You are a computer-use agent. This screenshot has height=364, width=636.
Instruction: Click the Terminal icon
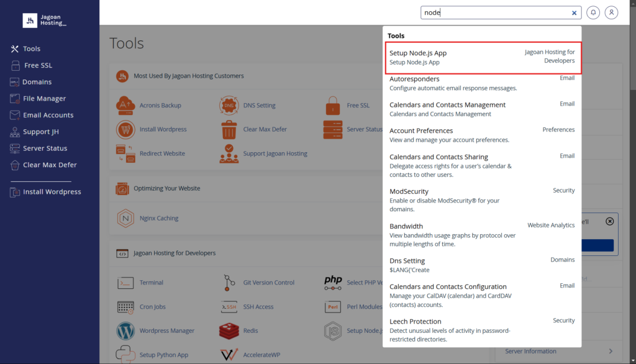pos(125,283)
